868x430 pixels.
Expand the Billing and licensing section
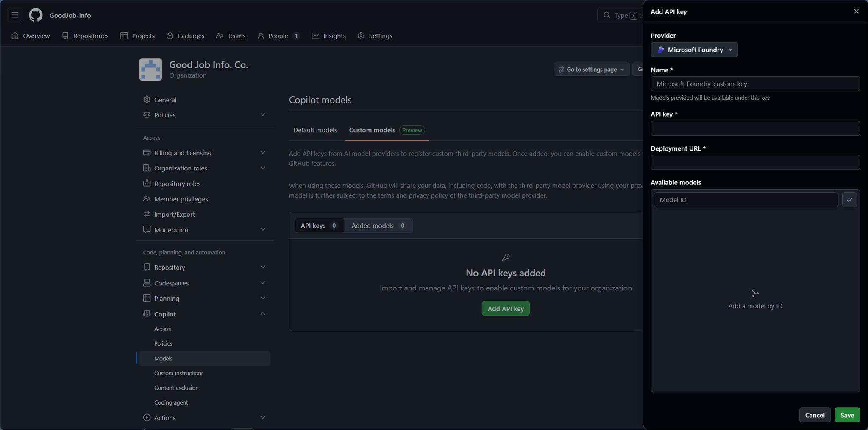click(262, 153)
